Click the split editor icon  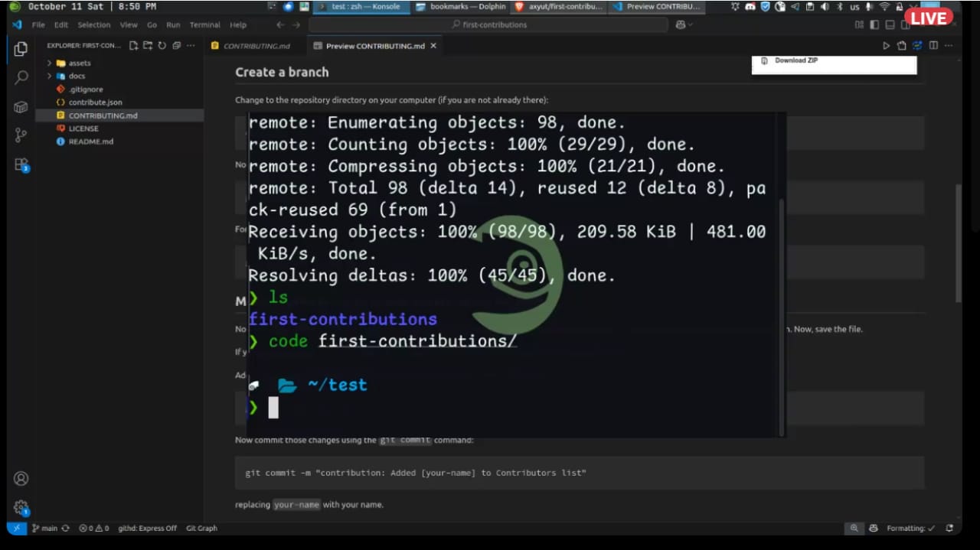click(933, 46)
